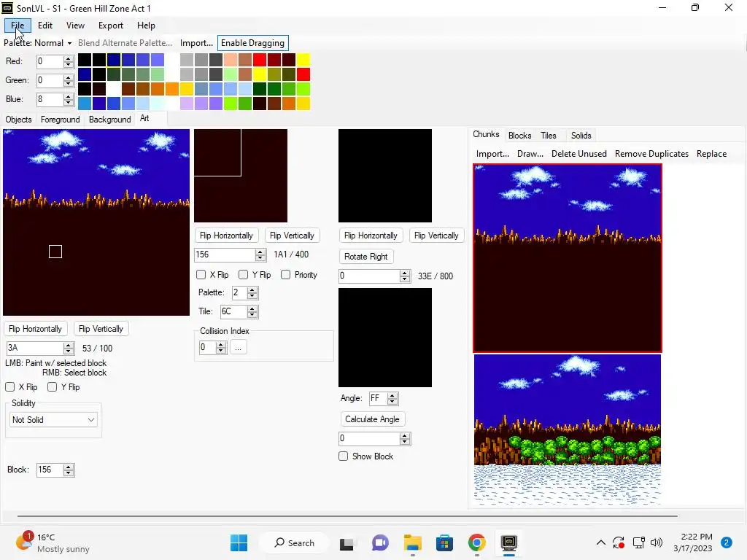Increment the Red value spinner
The height and width of the screenshot is (560, 747).
tap(69, 58)
